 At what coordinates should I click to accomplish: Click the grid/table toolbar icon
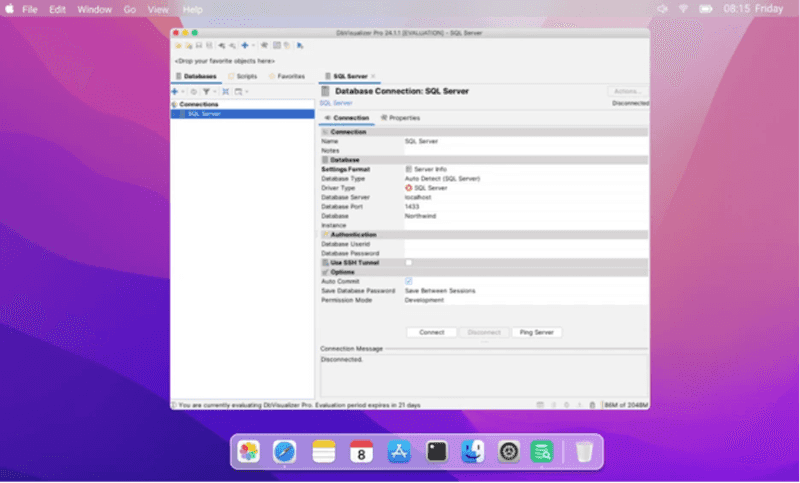[x=277, y=45]
